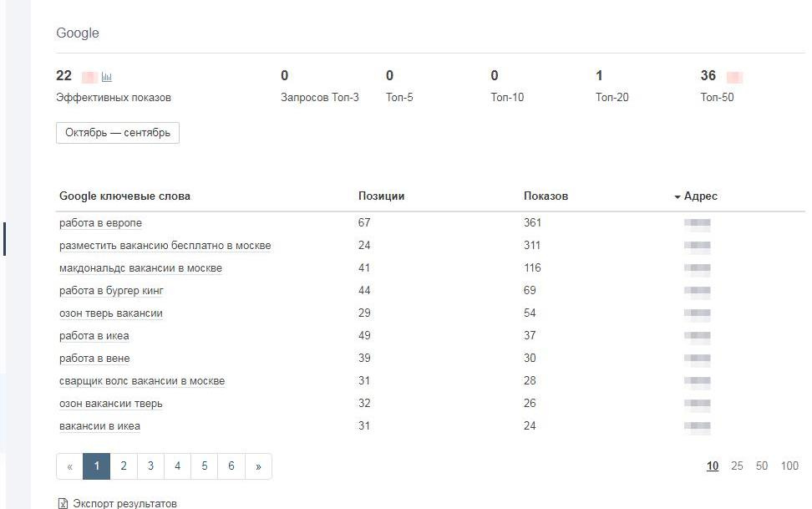Sort by the Google ключевые слова header
The image size is (812, 509).
point(124,196)
